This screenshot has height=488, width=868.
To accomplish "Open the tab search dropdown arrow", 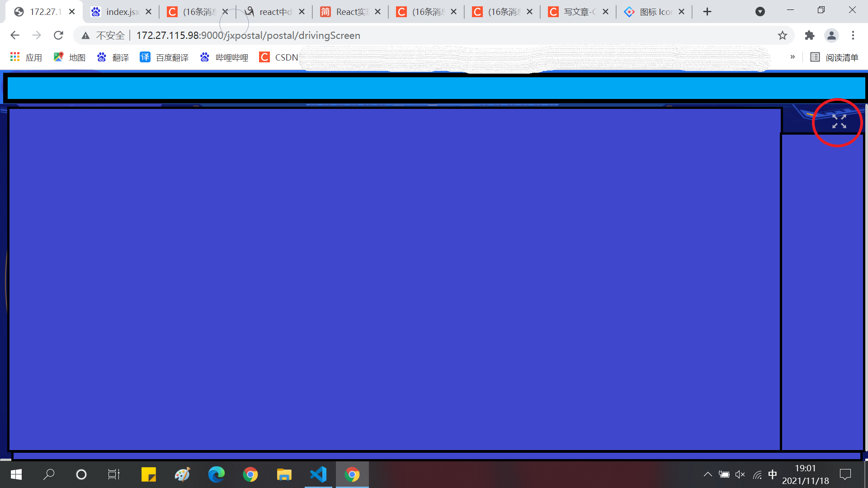I will coord(760,11).
